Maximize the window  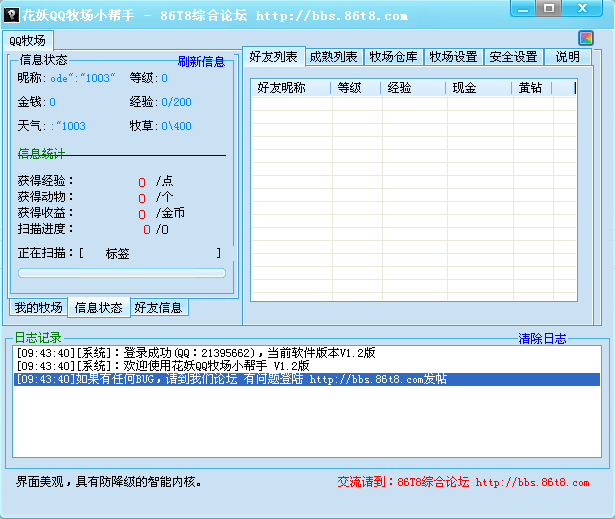tap(549, 9)
